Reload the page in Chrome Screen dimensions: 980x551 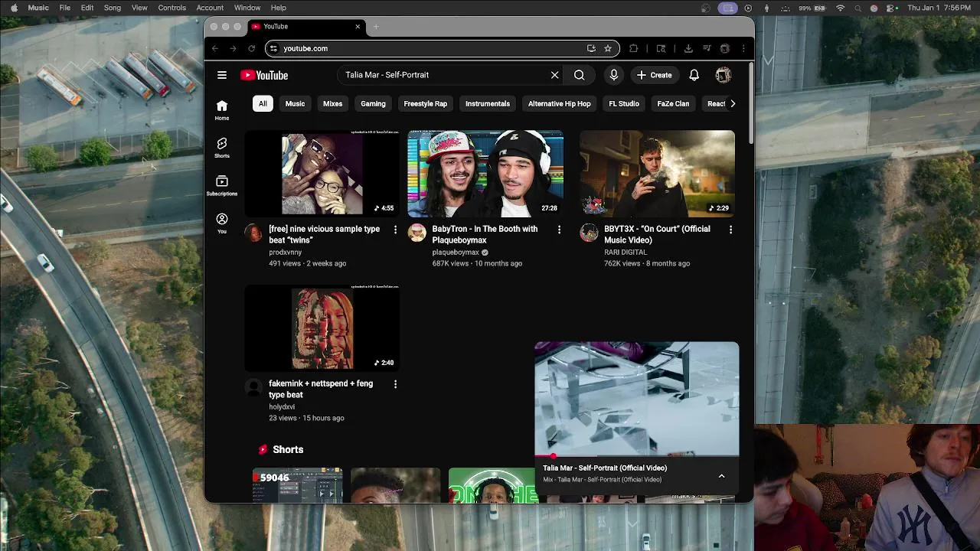tap(251, 48)
